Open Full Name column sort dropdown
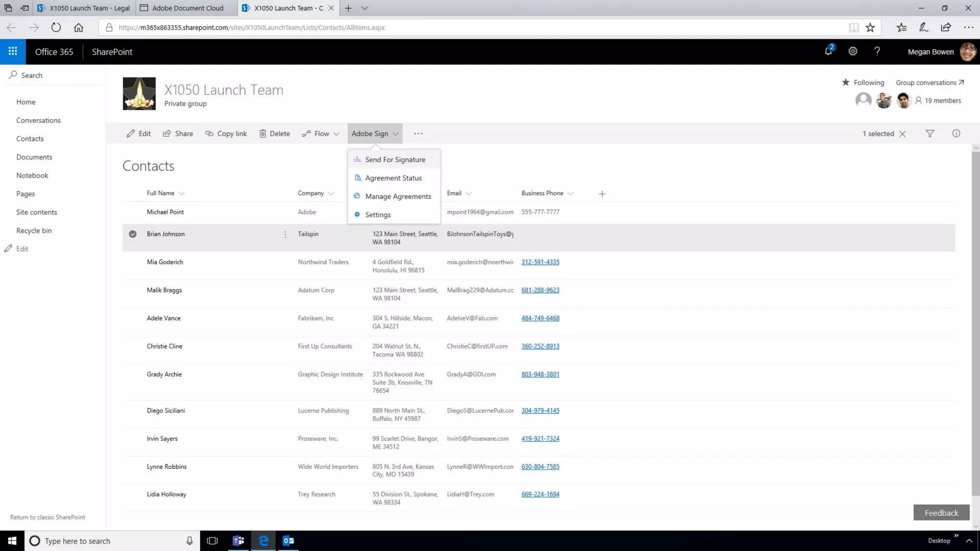The image size is (980, 551). 181,194
